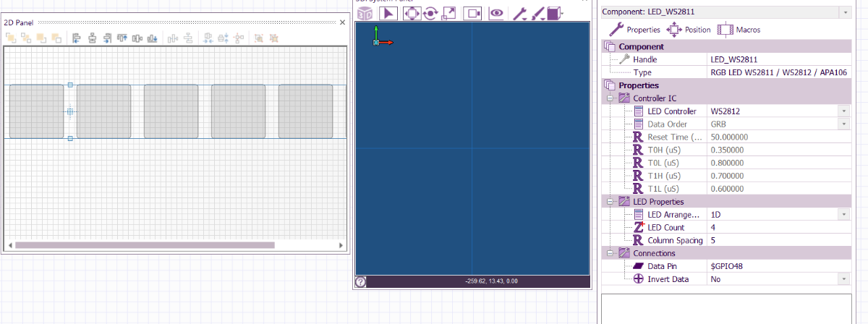Open the LED Controller dropdown
The width and height of the screenshot is (868, 324).
tap(843, 111)
